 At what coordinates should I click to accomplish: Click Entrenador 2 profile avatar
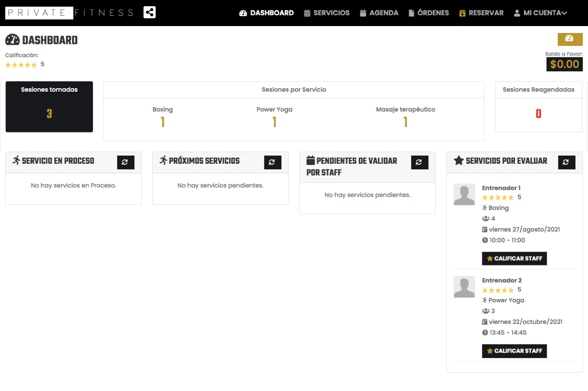point(464,287)
